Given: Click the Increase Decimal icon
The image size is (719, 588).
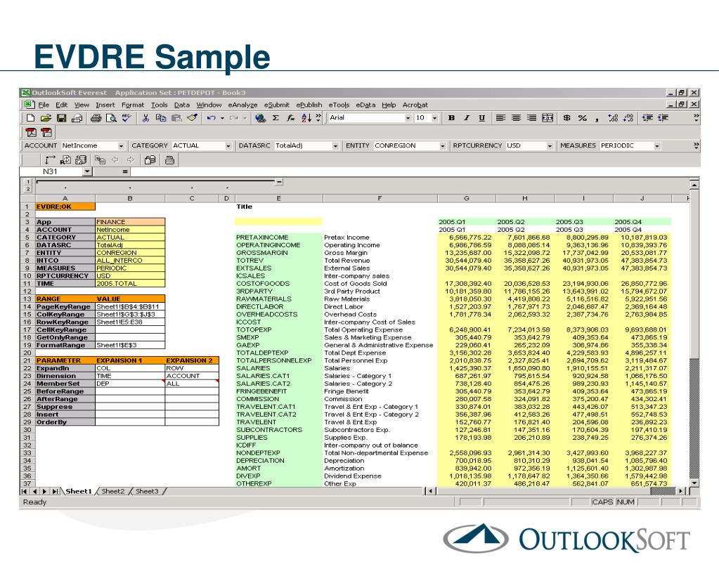Looking at the screenshot, I should pos(613,118).
